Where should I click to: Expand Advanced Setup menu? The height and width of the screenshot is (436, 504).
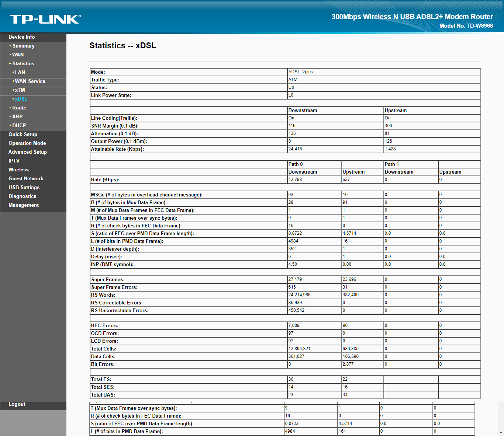click(28, 152)
